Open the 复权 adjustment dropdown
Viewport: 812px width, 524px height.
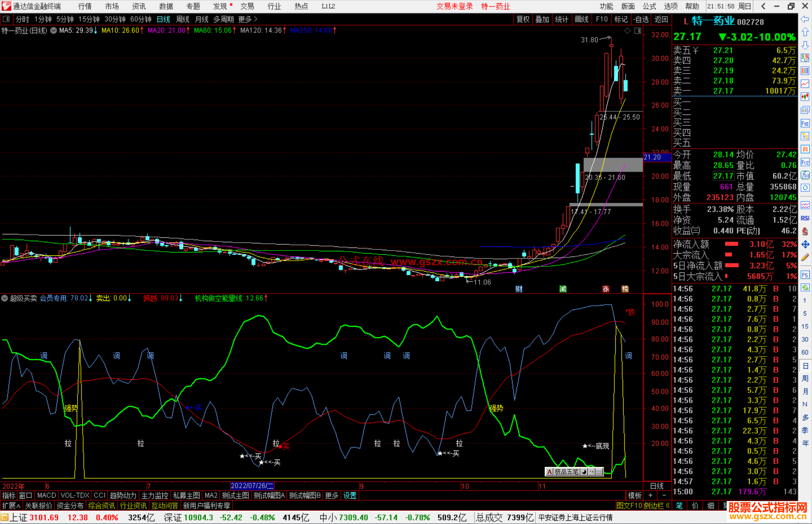click(x=523, y=19)
